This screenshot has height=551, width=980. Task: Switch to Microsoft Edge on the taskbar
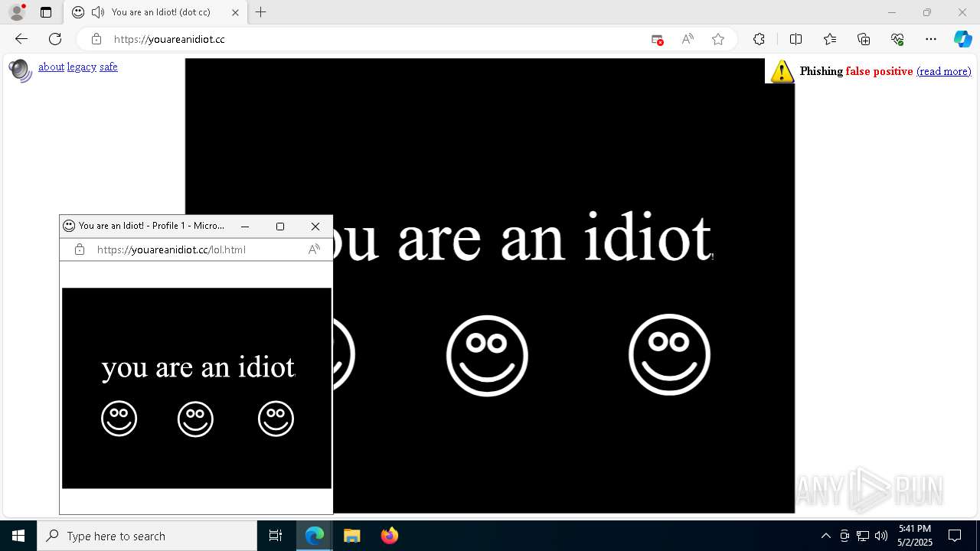tap(315, 536)
